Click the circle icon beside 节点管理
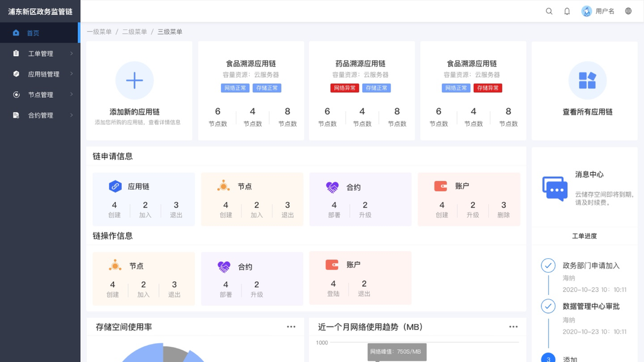 [16, 94]
